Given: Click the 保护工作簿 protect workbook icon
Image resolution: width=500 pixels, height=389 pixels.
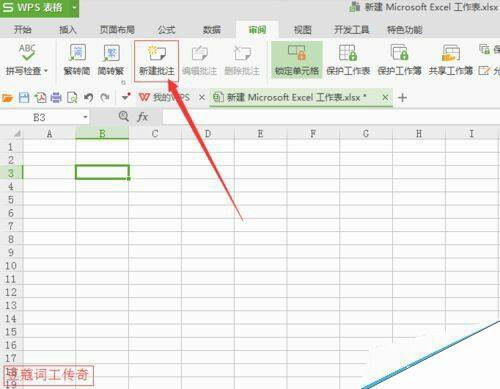Looking at the screenshot, I should point(399,53).
